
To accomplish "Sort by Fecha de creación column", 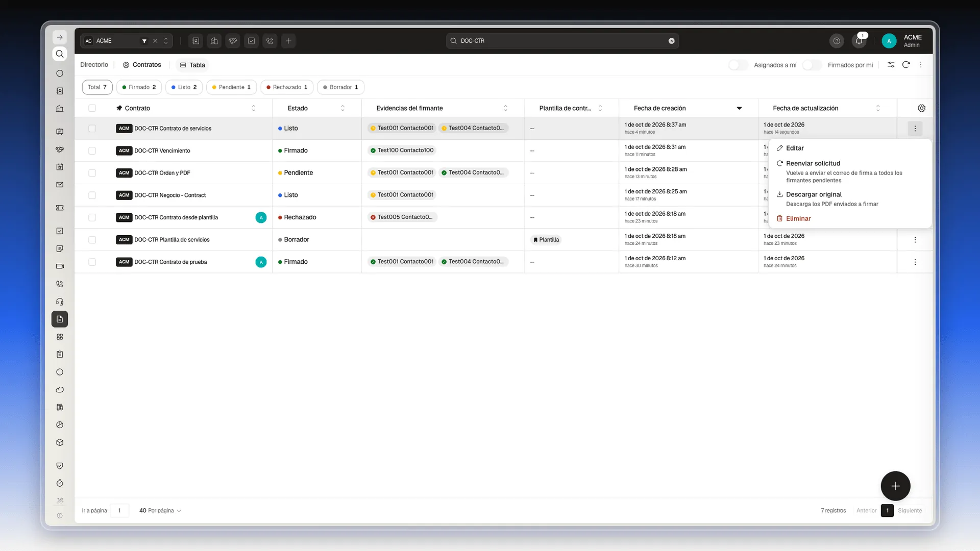I will tap(739, 108).
